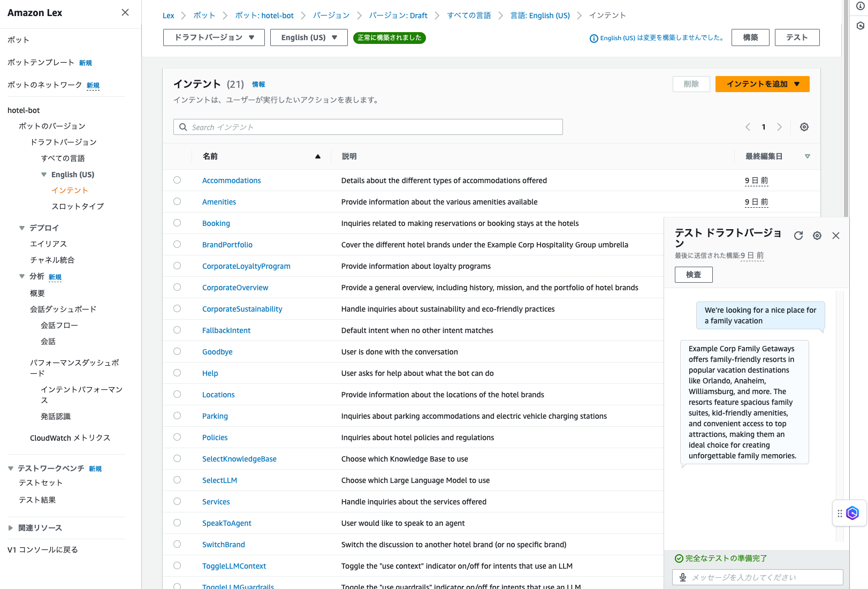Open test window settings gear
Viewport: 868px width, 589px height.
(x=817, y=236)
